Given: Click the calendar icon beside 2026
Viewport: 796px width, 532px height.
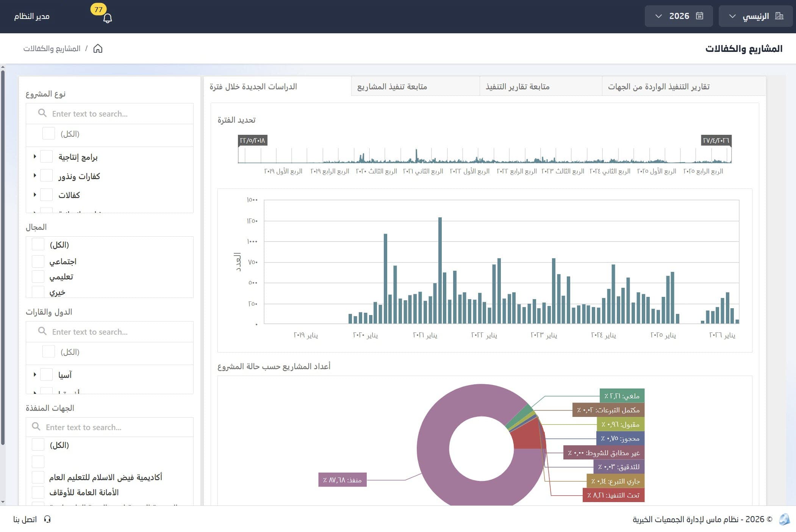Looking at the screenshot, I should click(x=699, y=16).
